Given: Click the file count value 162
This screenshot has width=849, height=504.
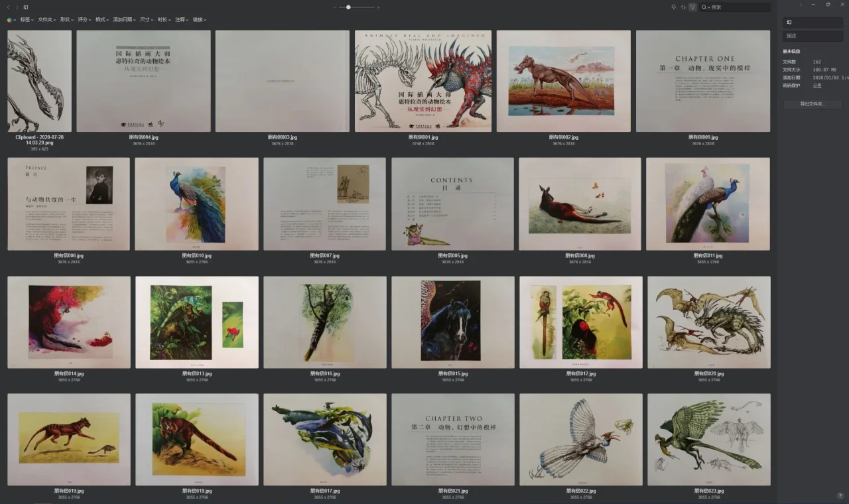Looking at the screenshot, I should point(816,62).
